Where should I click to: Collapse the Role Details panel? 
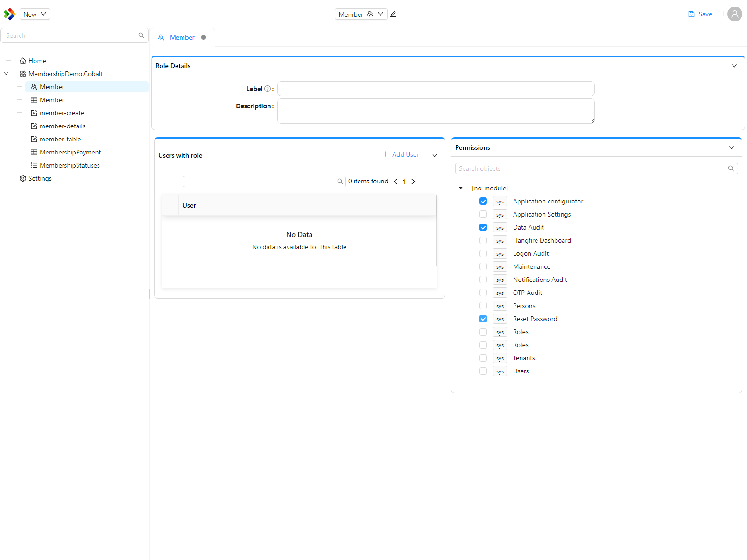click(x=734, y=66)
